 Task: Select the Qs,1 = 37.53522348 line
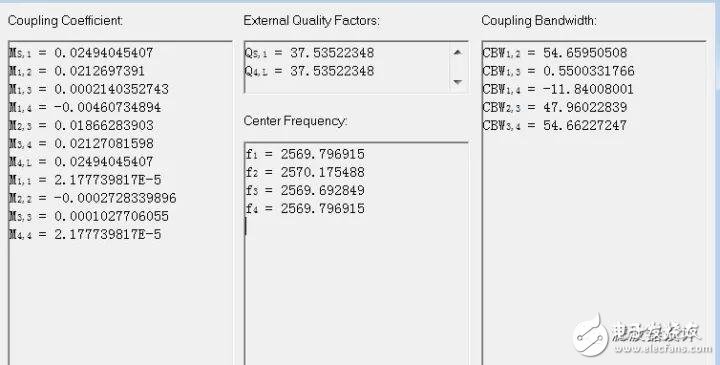pos(309,53)
